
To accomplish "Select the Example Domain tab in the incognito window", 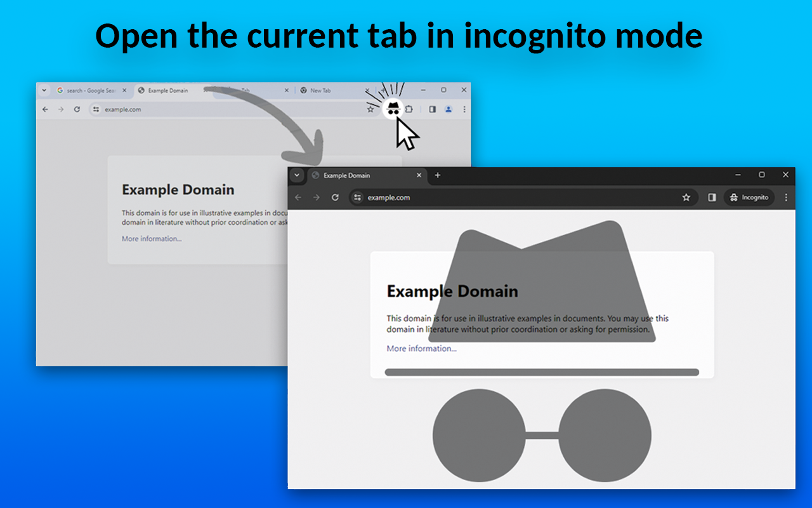I will [367, 175].
